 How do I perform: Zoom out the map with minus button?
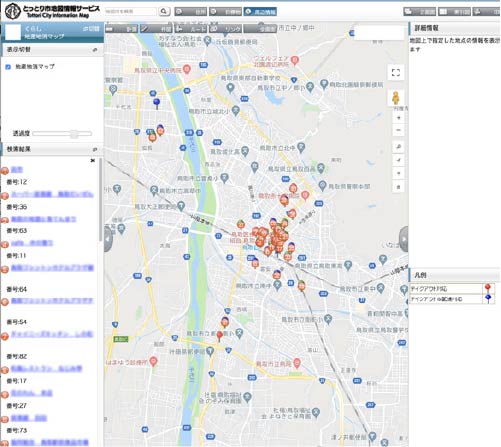pyautogui.click(x=398, y=130)
